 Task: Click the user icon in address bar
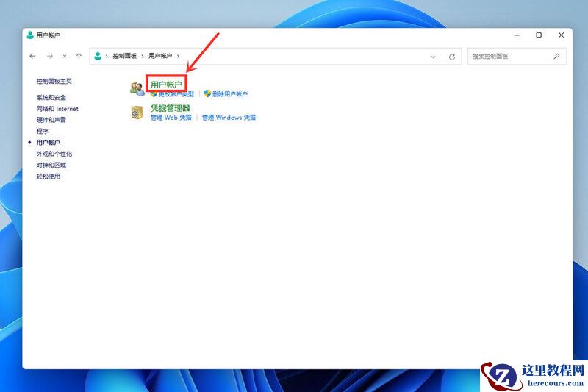pyautogui.click(x=98, y=56)
